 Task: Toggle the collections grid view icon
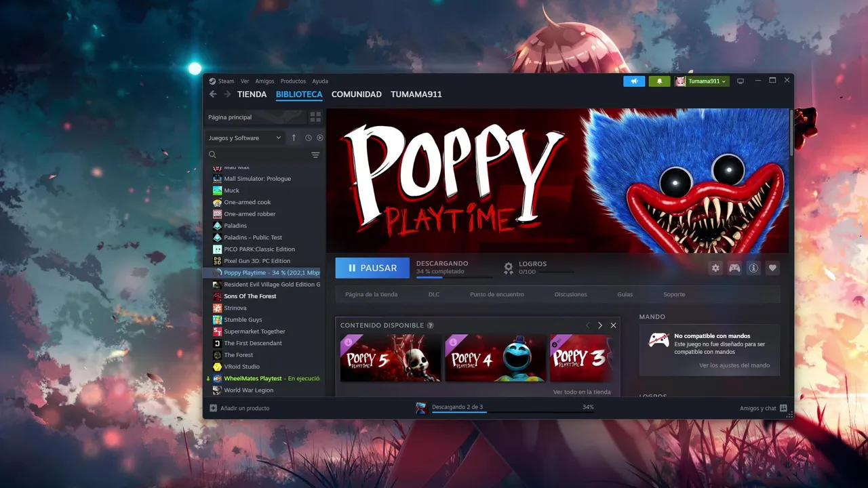tap(315, 117)
